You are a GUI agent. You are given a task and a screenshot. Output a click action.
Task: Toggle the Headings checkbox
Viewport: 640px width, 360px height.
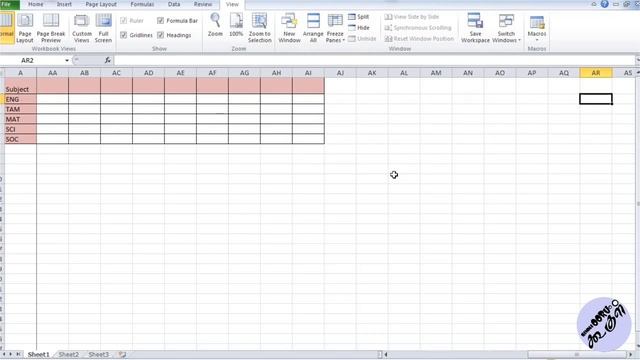coord(160,35)
